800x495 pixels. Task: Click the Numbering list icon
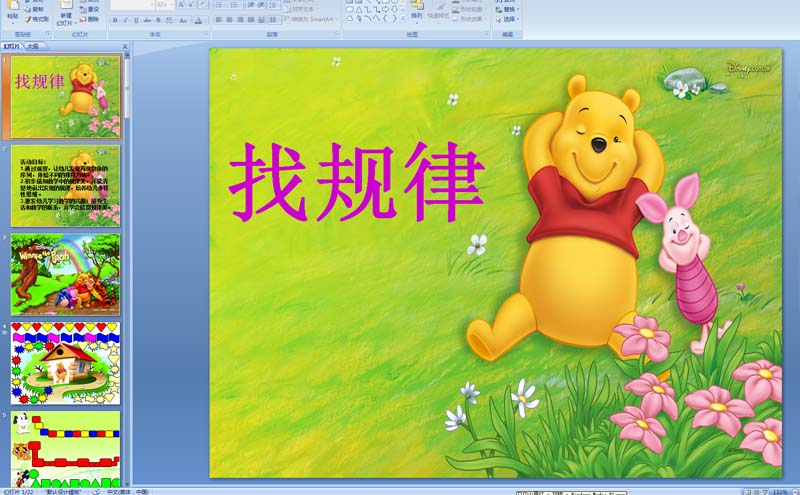pos(235,5)
